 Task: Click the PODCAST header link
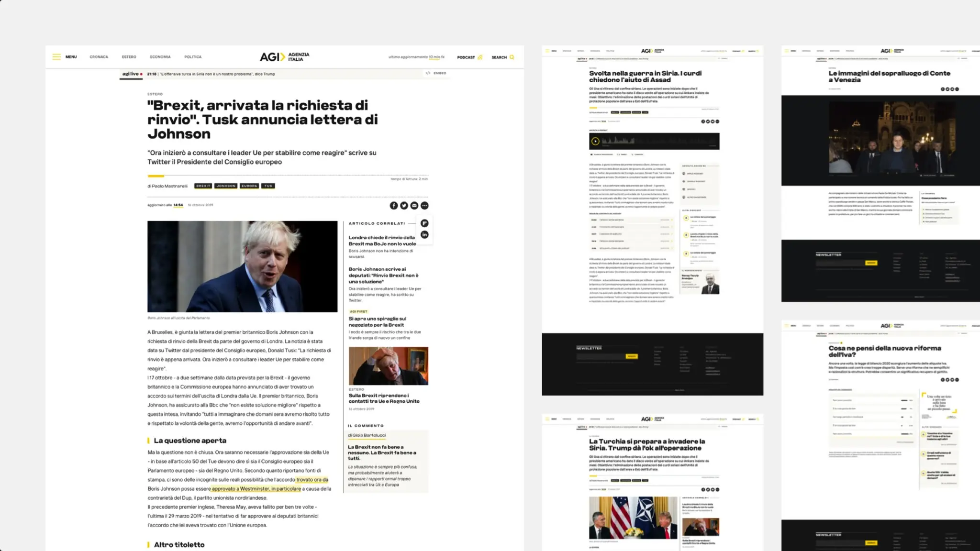point(466,57)
